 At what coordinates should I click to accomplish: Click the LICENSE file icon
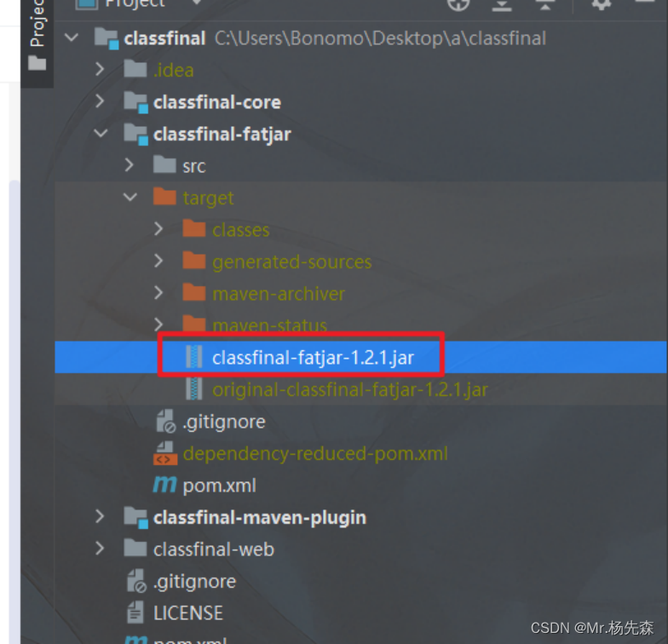coord(135,612)
